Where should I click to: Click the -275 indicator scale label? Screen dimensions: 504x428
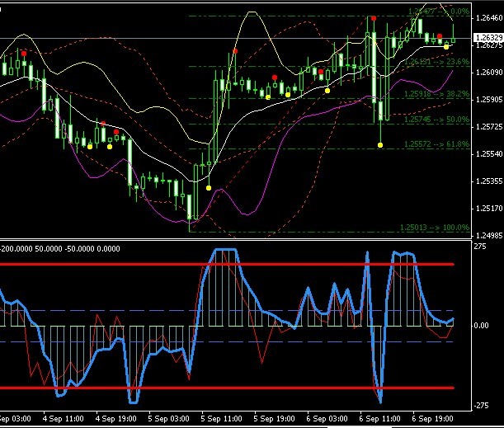[x=482, y=406]
